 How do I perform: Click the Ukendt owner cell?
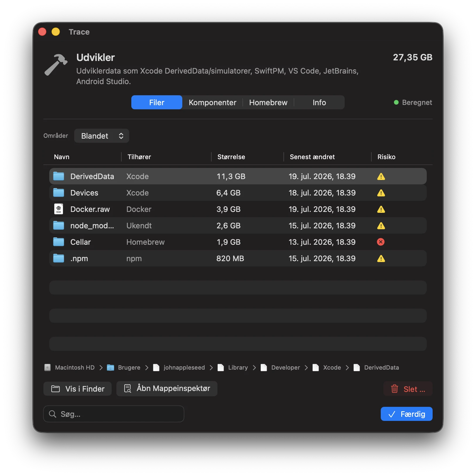(x=139, y=226)
